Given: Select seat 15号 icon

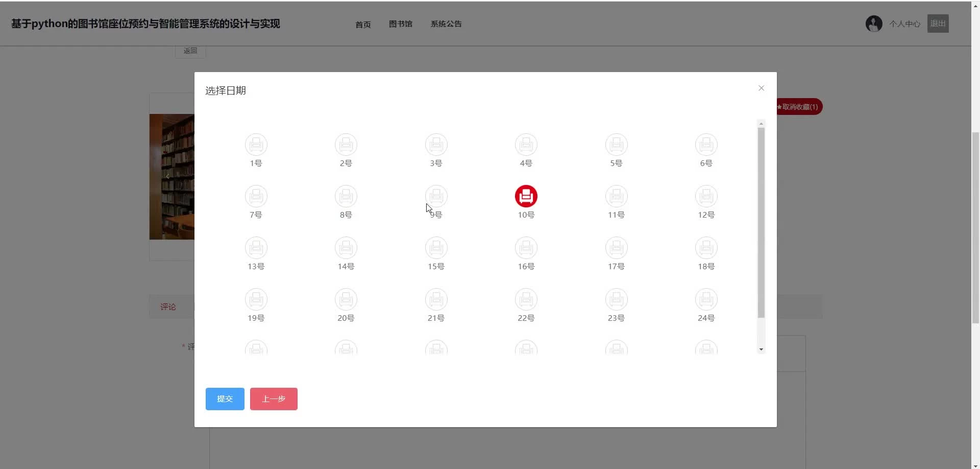Looking at the screenshot, I should point(436,248).
